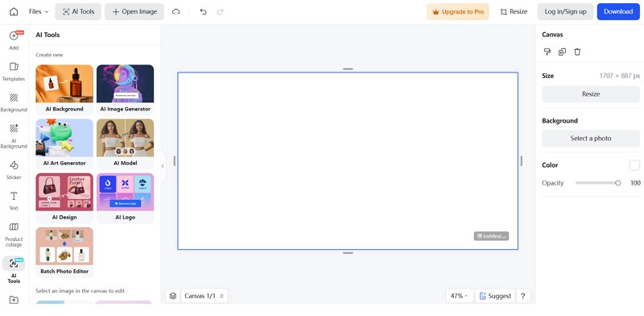Click the format painter icon under Canvas
644x316 pixels.
pyautogui.click(x=547, y=52)
